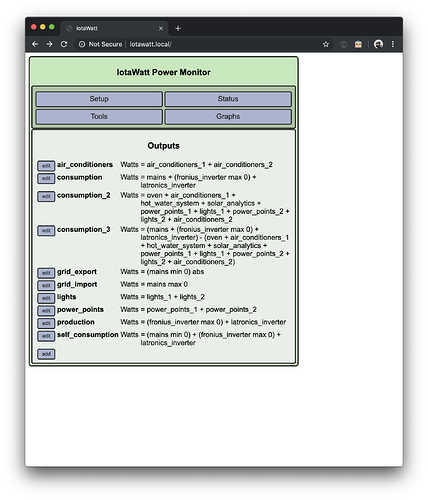428x500 pixels.
Task: Go forward in browser history
Action: (x=49, y=44)
